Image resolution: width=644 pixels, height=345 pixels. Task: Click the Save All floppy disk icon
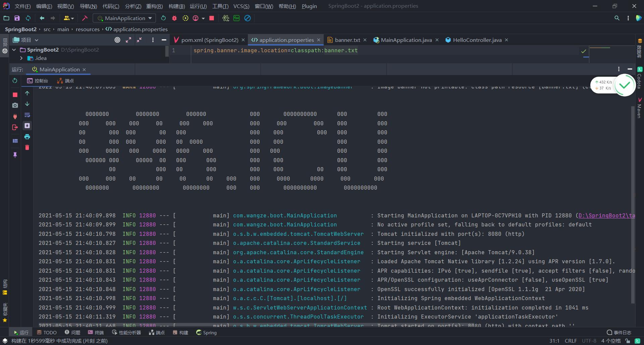click(x=17, y=18)
